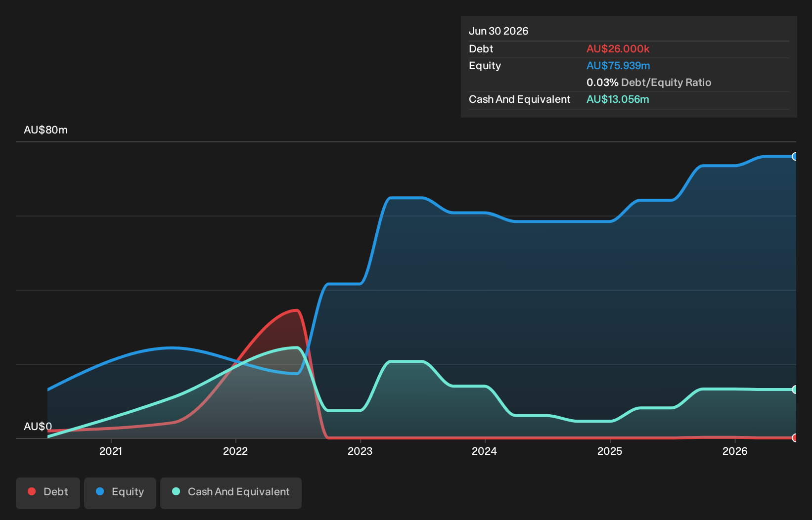Click the cash value AU$13.056m
Image resolution: width=812 pixels, height=520 pixels.
click(x=618, y=99)
